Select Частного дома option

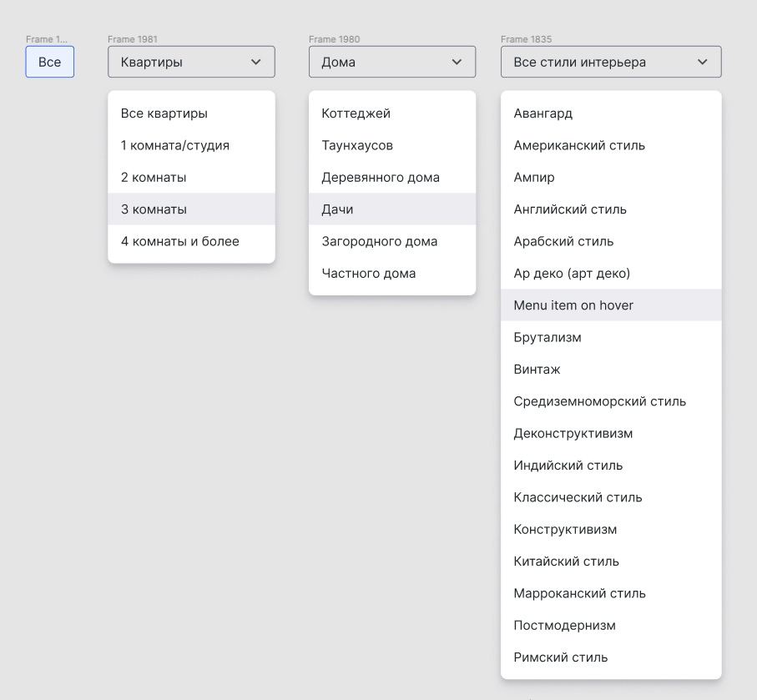point(392,273)
